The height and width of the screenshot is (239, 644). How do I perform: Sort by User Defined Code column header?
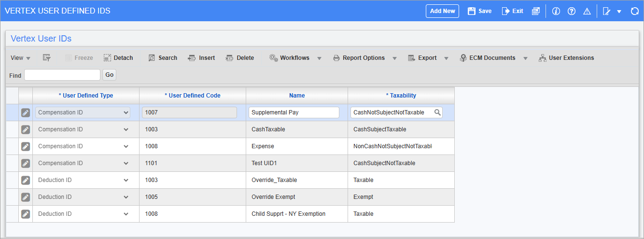[x=193, y=96]
